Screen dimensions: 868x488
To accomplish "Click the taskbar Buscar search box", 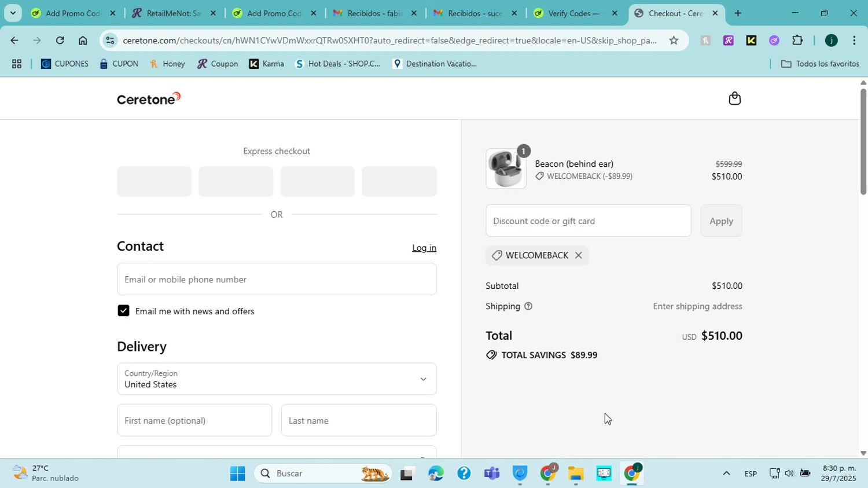I will [323, 474].
